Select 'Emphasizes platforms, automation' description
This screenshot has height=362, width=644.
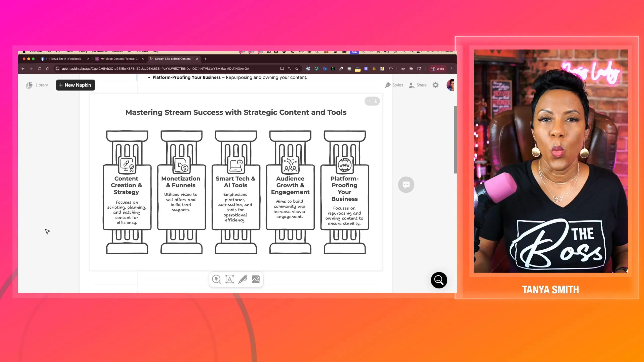point(235,207)
